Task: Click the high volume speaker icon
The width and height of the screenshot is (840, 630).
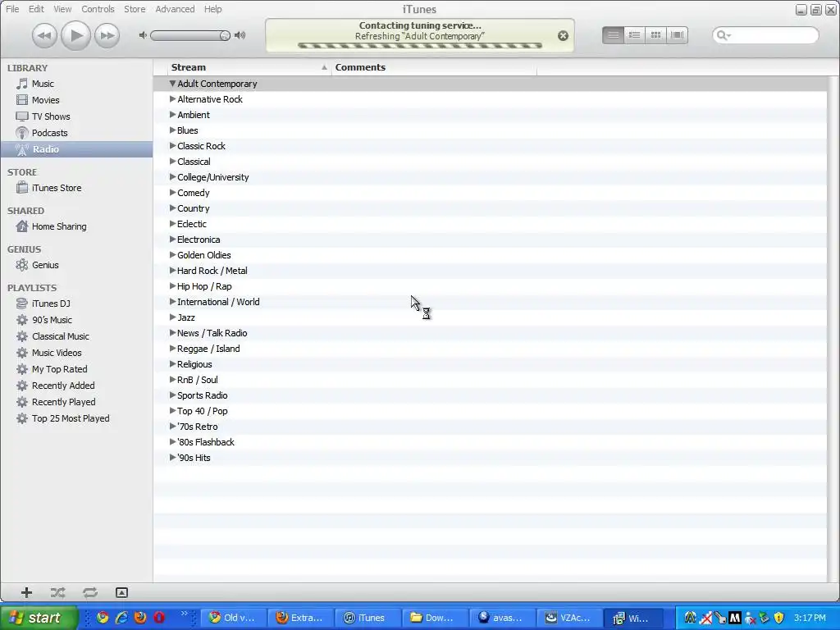Action: pyautogui.click(x=240, y=35)
